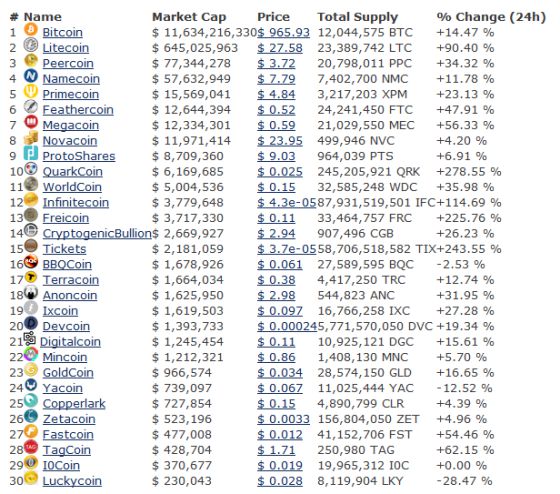Click the blue Namecoin N icon
Image resolution: width=560 pixels, height=494 pixels.
point(31,76)
